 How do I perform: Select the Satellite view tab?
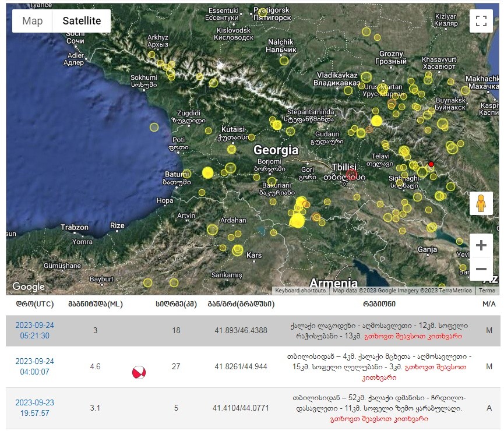coord(82,21)
